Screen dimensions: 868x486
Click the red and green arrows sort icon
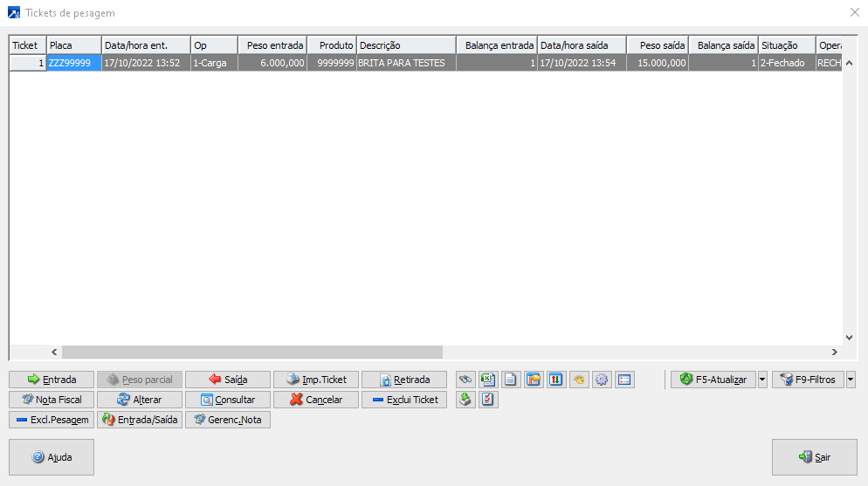click(555, 380)
